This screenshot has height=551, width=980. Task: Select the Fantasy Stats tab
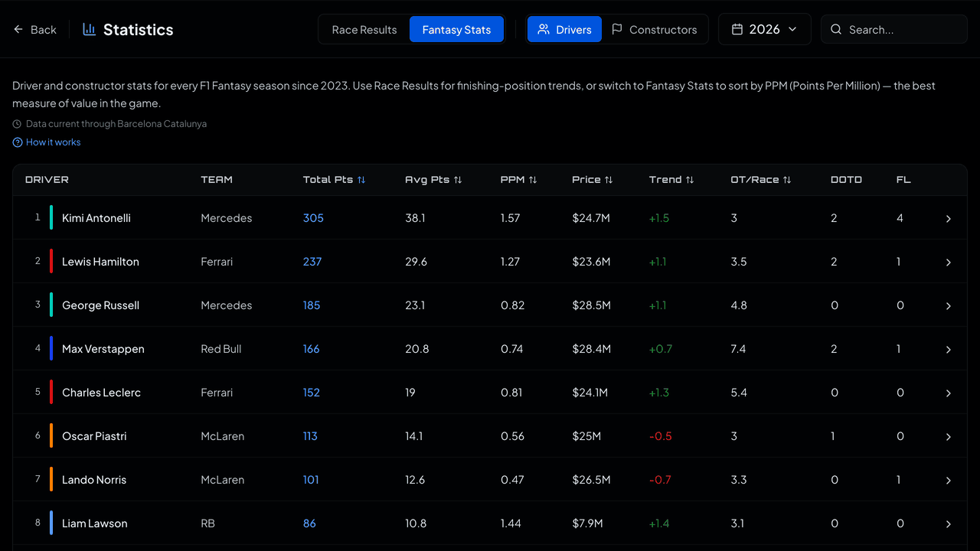click(456, 29)
